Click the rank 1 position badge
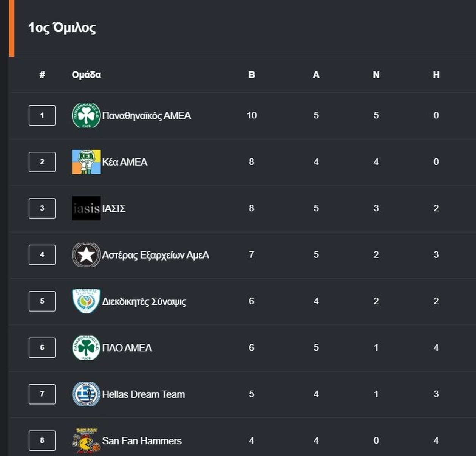 [42, 115]
